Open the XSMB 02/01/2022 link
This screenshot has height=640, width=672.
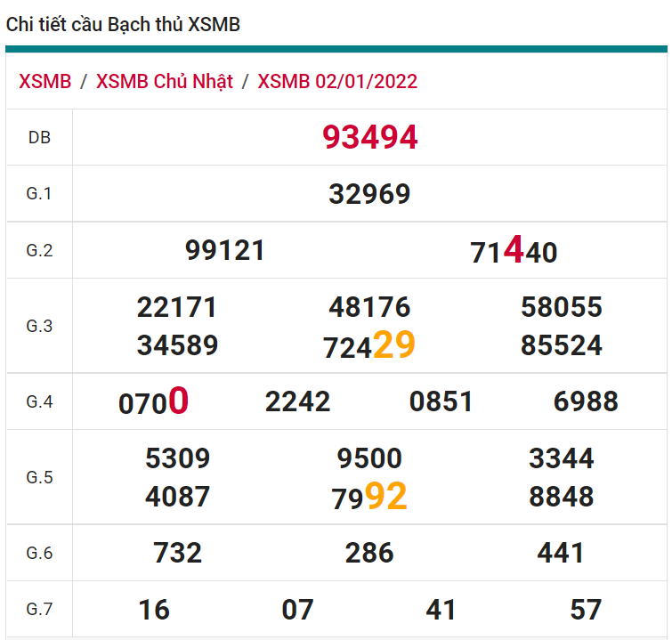337,82
